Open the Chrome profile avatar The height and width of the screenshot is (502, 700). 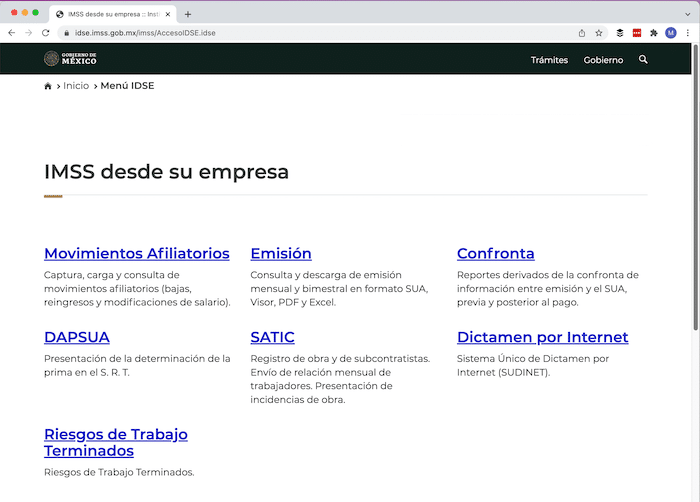click(x=671, y=33)
